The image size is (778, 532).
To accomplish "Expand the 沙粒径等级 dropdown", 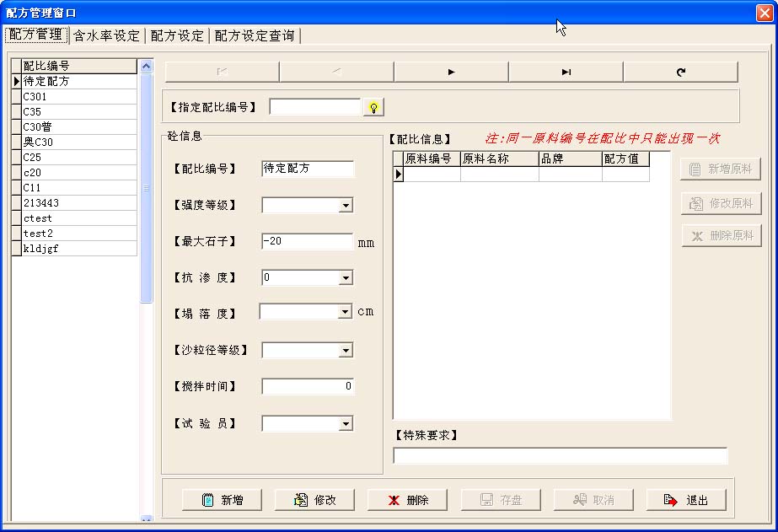I will [x=345, y=351].
